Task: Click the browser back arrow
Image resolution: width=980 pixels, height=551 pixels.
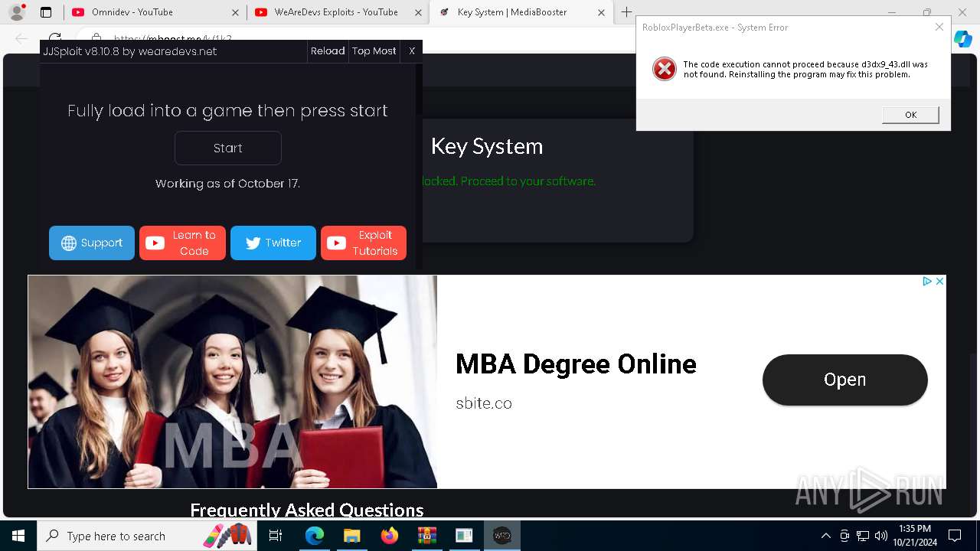Action: tap(21, 38)
